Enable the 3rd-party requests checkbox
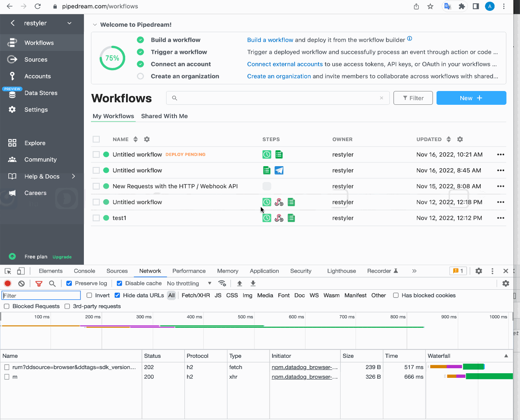Image resolution: width=520 pixels, height=420 pixels. [67, 306]
